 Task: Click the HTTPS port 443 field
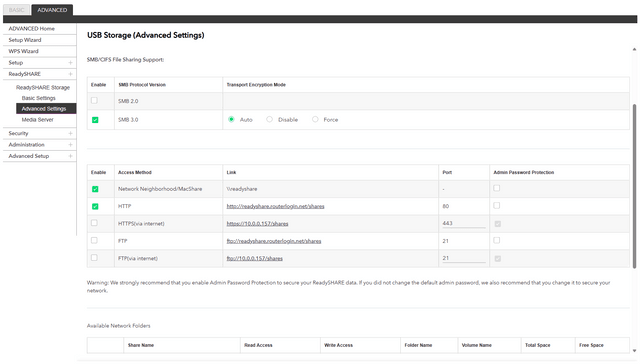(464, 224)
